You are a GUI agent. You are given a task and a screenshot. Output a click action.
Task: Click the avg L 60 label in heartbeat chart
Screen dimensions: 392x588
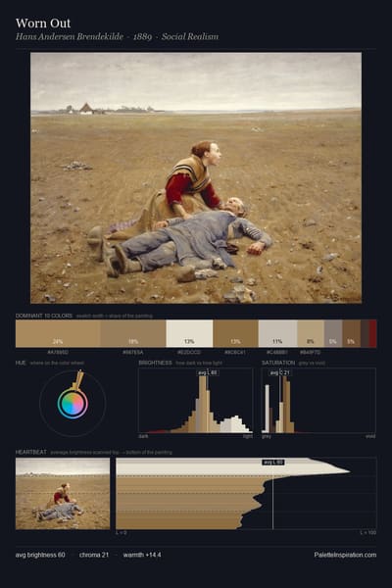pos(272,462)
